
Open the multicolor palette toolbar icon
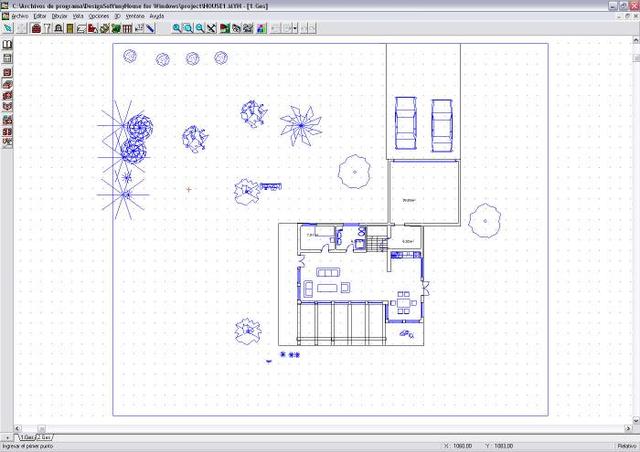point(262,29)
